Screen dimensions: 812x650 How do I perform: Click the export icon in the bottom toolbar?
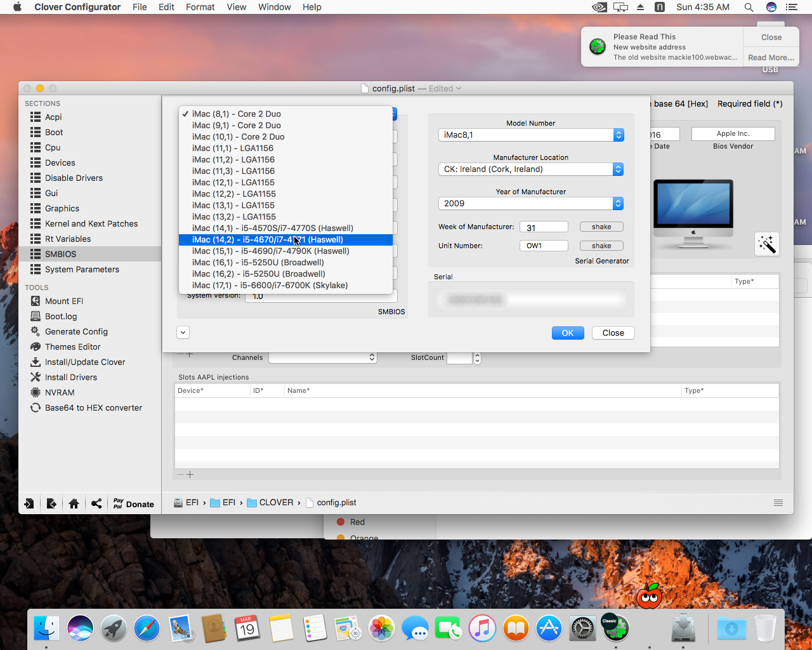(51, 503)
